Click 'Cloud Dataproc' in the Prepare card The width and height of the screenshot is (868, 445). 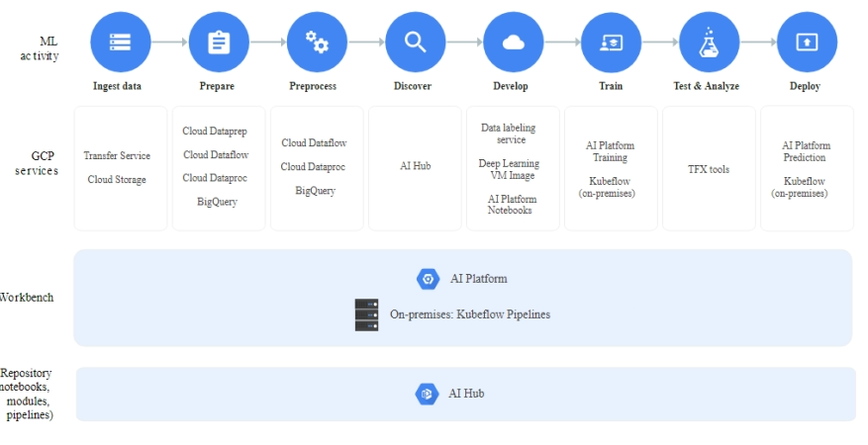(x=215, y=178)
